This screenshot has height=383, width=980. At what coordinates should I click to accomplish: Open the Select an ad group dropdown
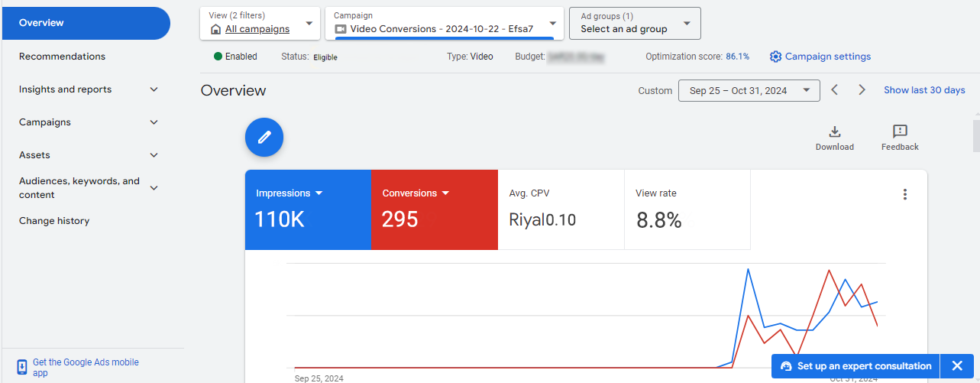click(635, 24)
